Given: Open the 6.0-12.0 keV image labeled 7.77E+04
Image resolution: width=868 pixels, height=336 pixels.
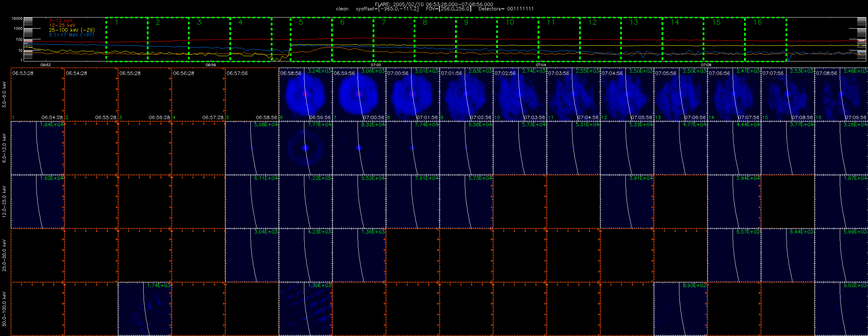Looking at the screenshot, I should (x=305, y=148).
